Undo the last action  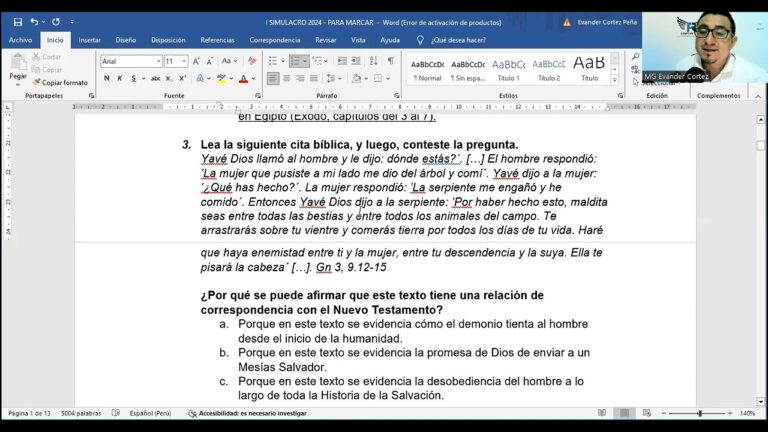(34, 22)
